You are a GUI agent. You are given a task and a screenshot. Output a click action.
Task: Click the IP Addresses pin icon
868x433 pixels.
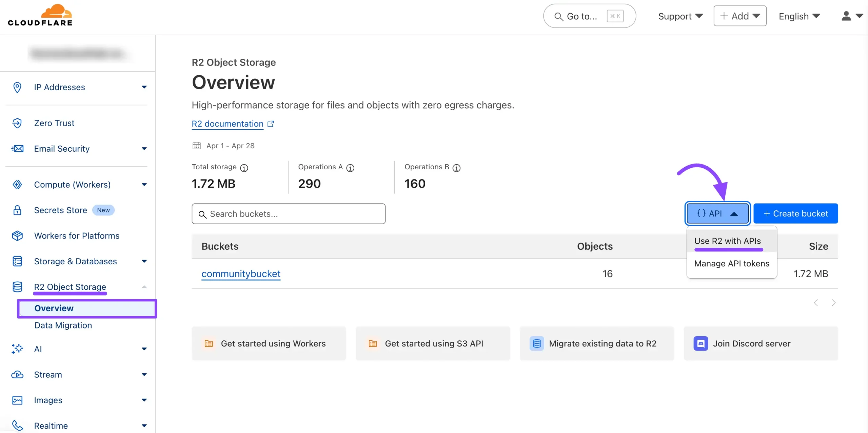pos(17,87)
